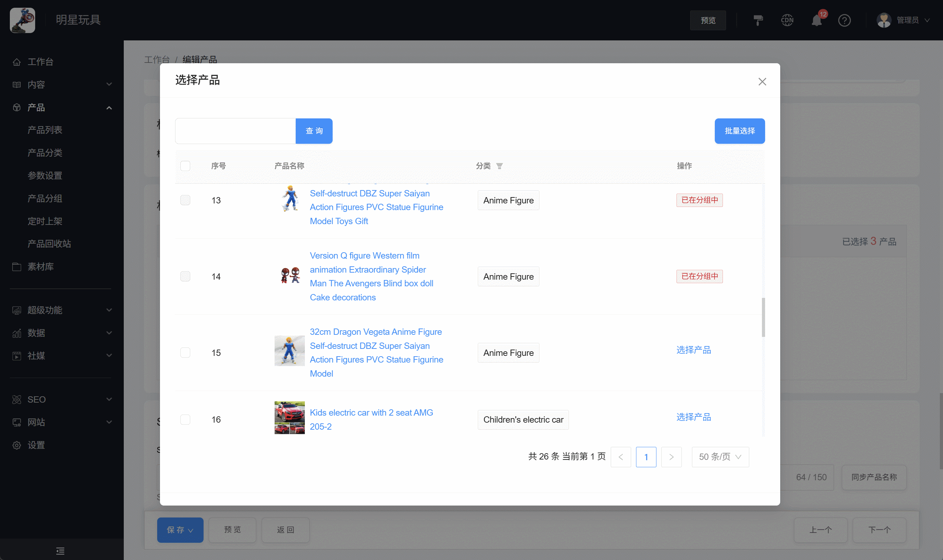
Task: Click the paint roller theme icon
Action: 758,20
